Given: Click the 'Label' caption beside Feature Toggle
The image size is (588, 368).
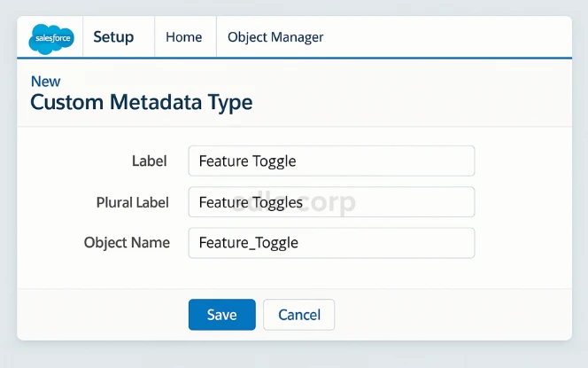Looking at the screenshot, I should point(150,161).
